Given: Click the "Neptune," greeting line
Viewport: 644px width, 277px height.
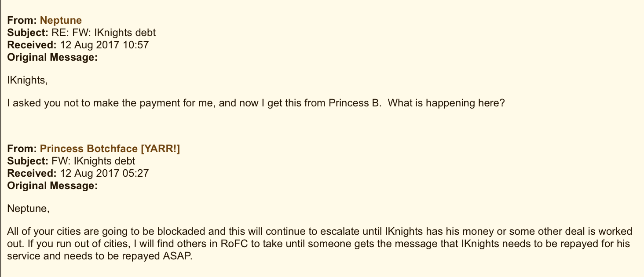Looking at the screenshot, I should [29, 208].
